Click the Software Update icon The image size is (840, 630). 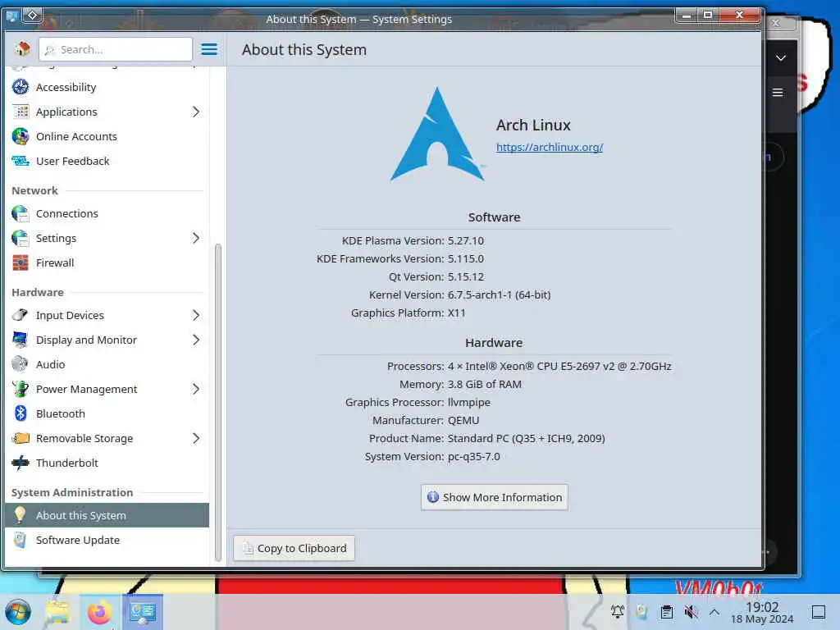point(21,540)
